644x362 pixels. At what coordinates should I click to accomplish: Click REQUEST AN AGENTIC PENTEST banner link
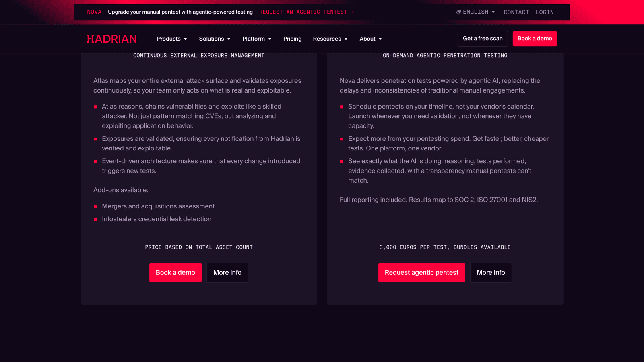[x=306, y=12]
